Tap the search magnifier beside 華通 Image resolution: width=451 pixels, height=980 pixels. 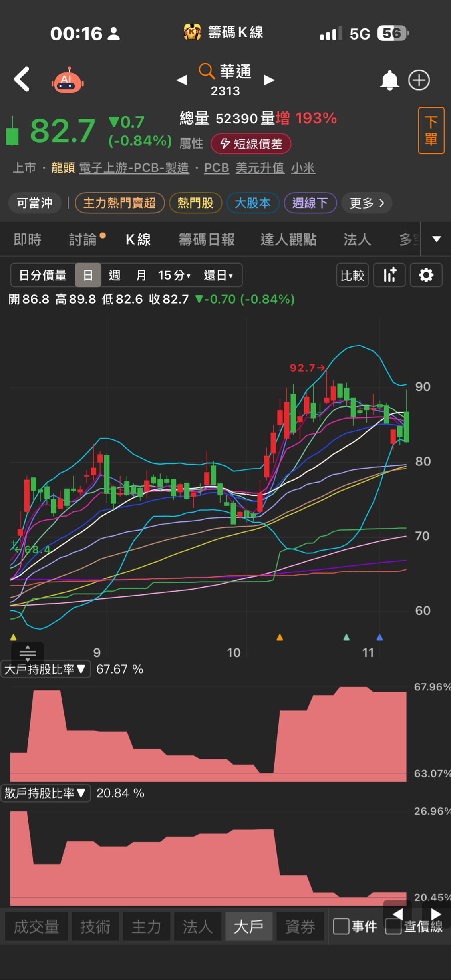pos(207,71)
